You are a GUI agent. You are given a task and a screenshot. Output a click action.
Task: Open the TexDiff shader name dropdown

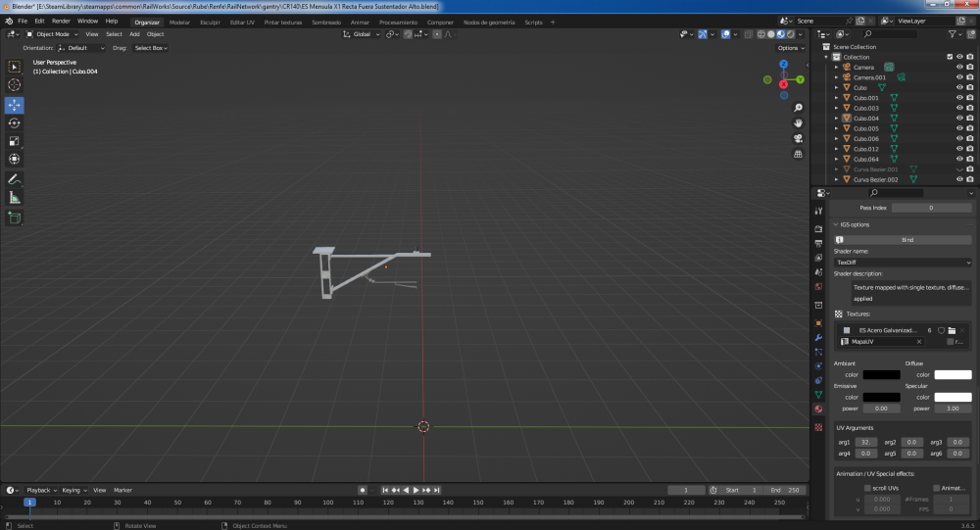(x=903, y=263)
